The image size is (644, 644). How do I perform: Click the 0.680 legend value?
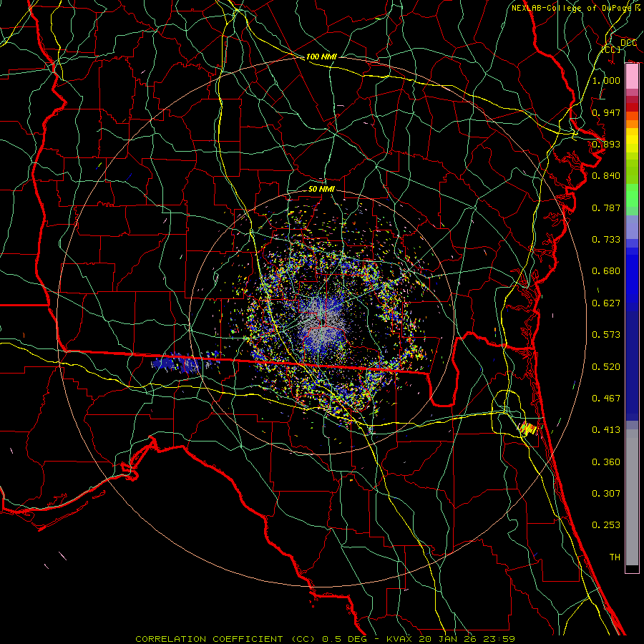606,271
